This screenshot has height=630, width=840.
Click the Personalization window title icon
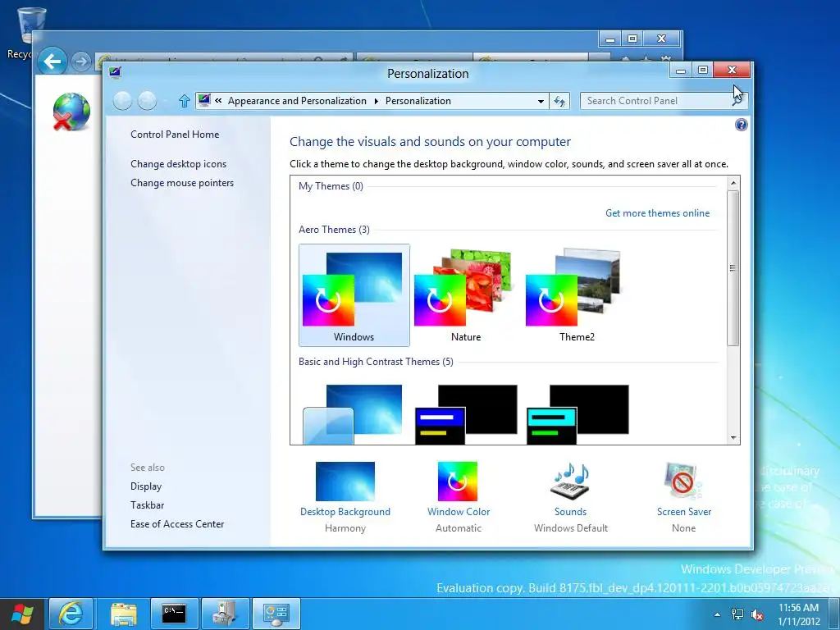[x=115, y=72]
